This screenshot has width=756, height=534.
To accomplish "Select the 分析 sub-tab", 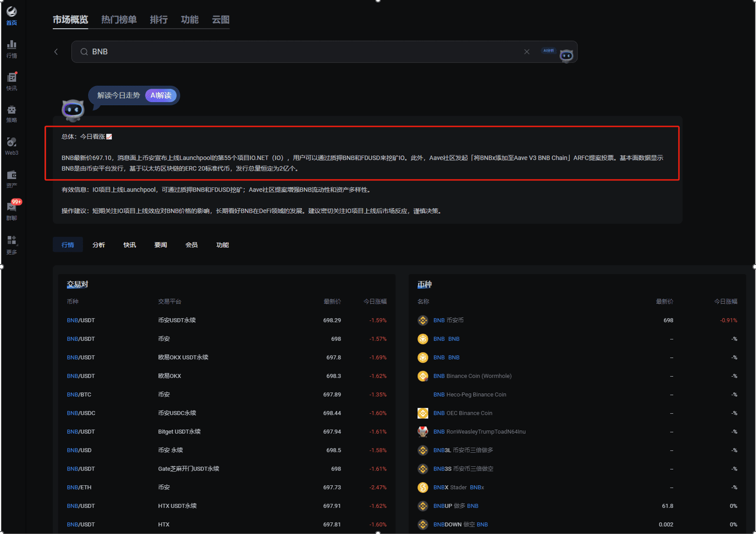I will (x=99, y=245).
